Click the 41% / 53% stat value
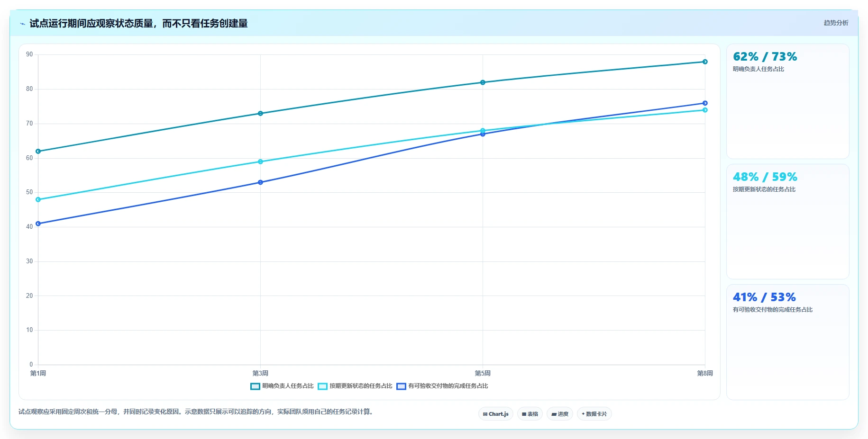 pos(764,297)
